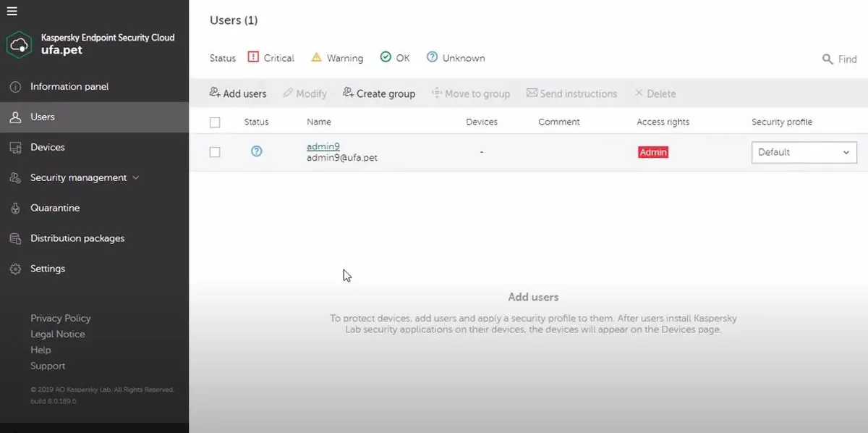Viewport: 868px width, 433px height.
Task: Click the Add users person-plus icon
Action: pyautogui.click(x=215, y=93)
